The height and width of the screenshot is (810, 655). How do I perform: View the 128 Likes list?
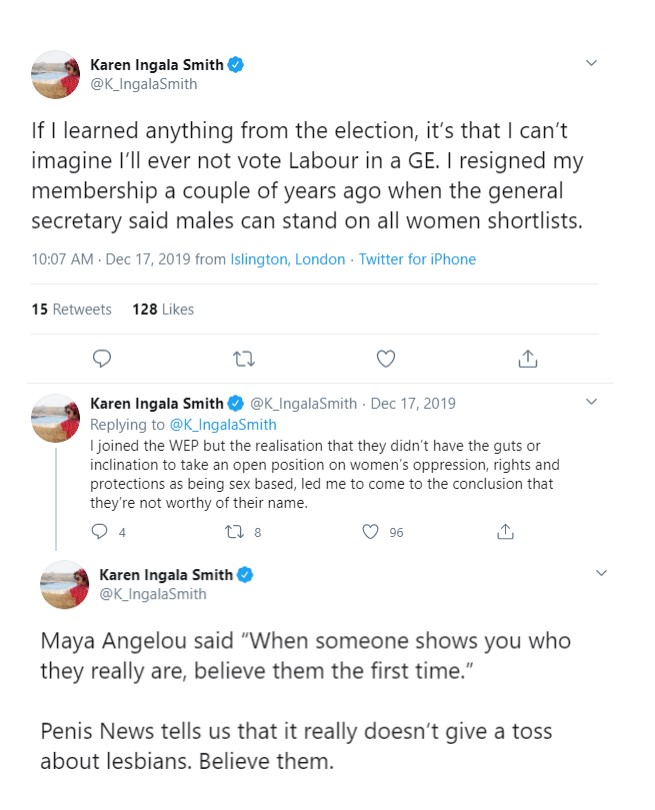(x=163, y=309)
